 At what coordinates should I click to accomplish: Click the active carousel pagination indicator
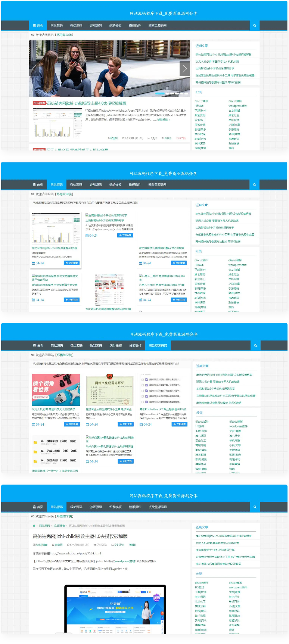(160, 93)
